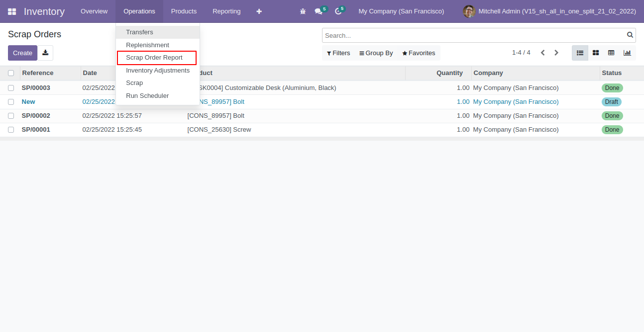Open the Favorites dropdown
This screenshot has height=332, width=644.
click(x=419, y=53)
